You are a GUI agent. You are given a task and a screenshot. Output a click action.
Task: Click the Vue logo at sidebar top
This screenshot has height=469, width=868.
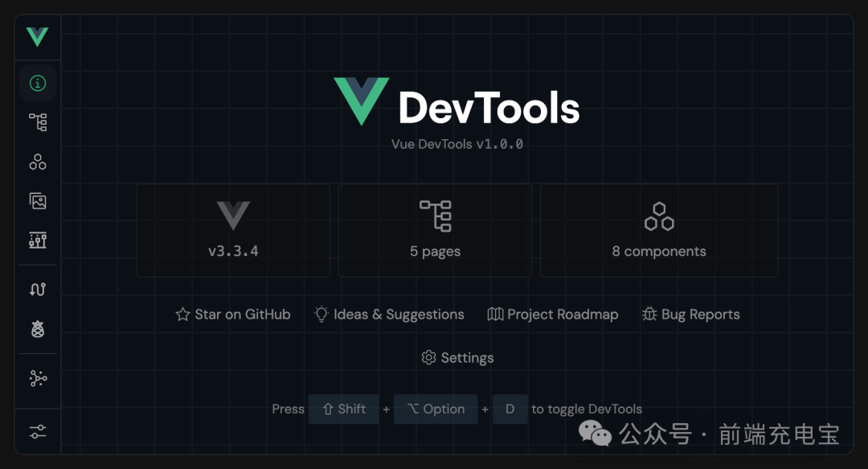point(37,36)
